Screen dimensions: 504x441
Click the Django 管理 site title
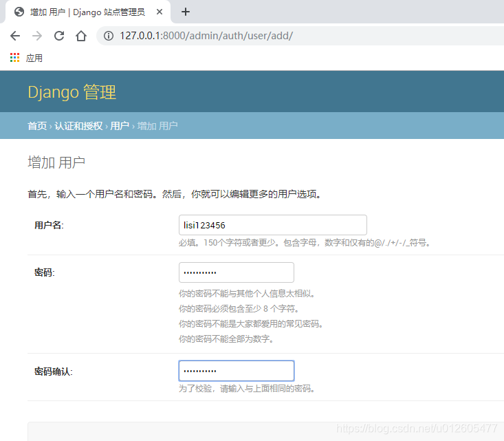click(x=72, y=92)
